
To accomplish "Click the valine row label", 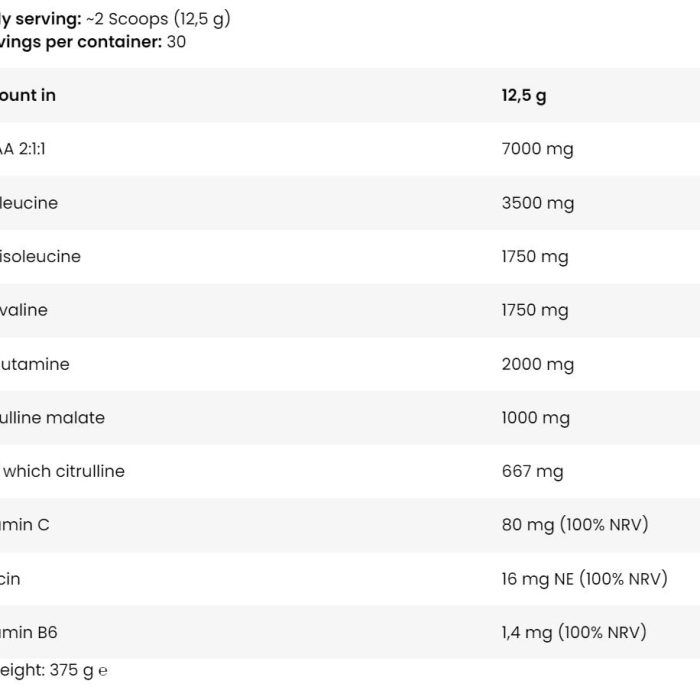I will [24, 310].
